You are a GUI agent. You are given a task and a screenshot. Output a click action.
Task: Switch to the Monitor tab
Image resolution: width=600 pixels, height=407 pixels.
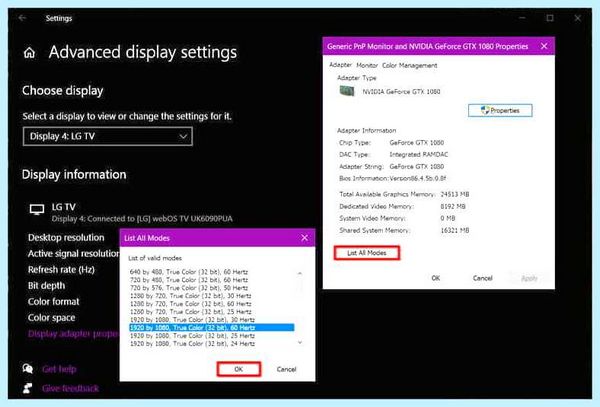367,65
